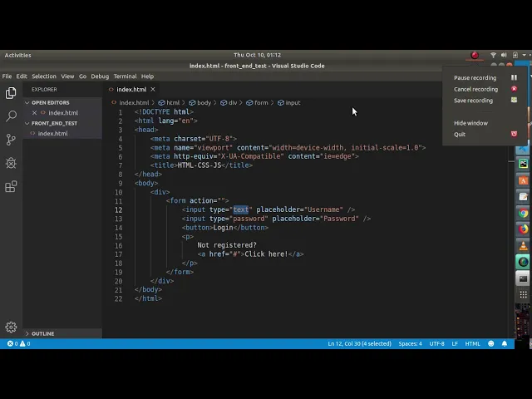This screenshot has height=399, width=532.
Task: Click the red X icon beside Cancel recording
Action: tap(514, 89)
